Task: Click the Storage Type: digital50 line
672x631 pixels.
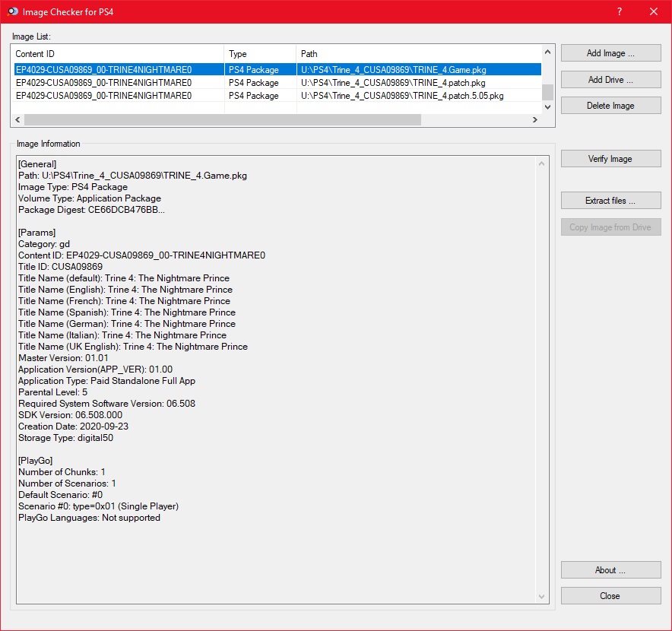Action: (x=65, y=438)
